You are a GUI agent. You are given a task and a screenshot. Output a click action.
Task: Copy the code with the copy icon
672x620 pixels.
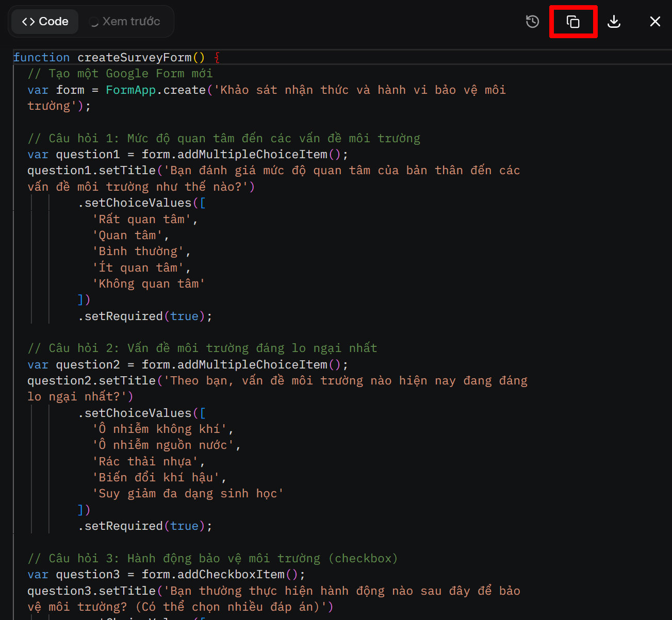tap(573, 22)
